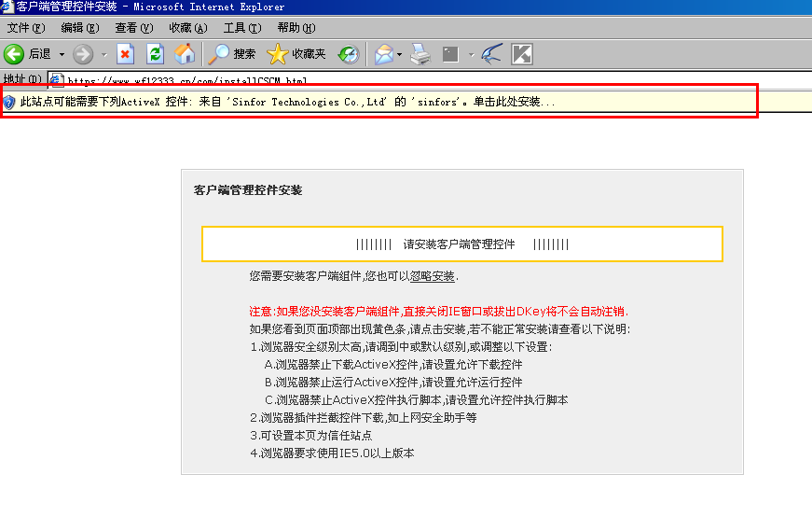Expand the Mail button dropdown arrow

tap(400, 54)
